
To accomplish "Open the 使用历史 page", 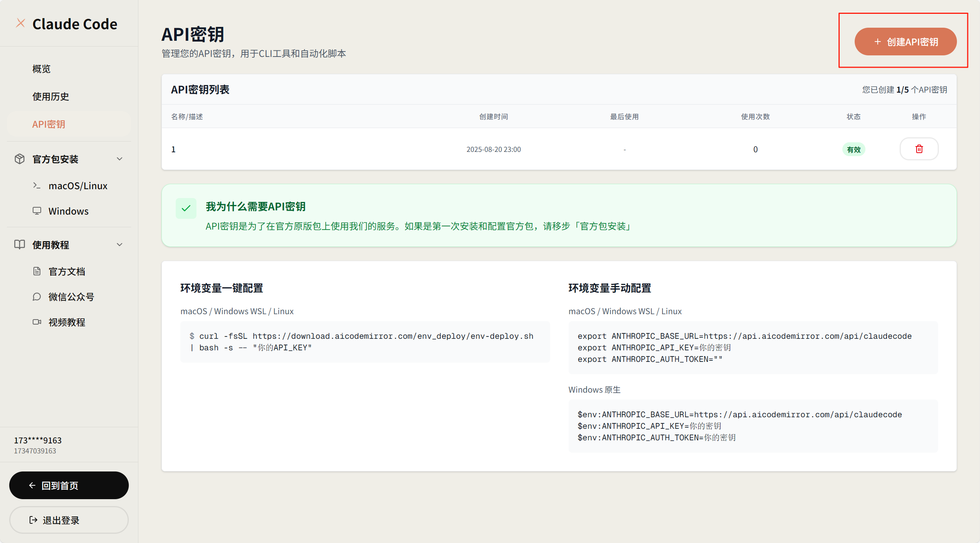I will [x=50, y=96].
